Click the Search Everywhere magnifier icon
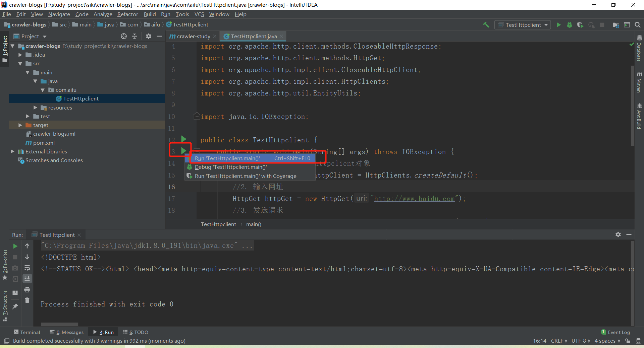This screenshot has height=348, width=644. coord(638,25)
